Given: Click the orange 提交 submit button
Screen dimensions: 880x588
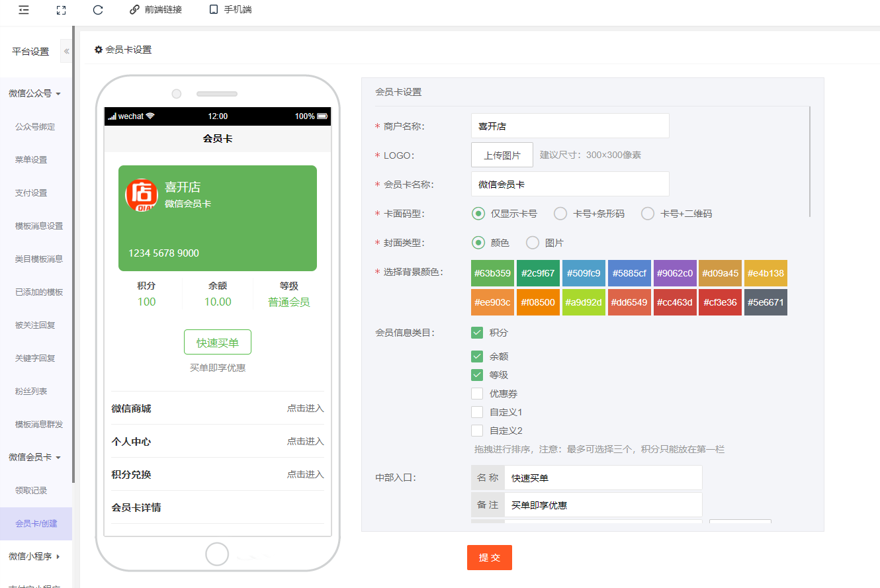Looking at the screenshot, I should (490, 558).
